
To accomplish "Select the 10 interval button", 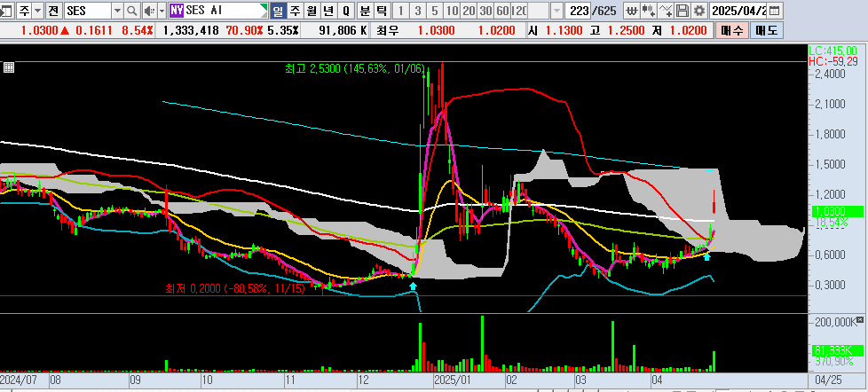I will click(x=453, y=10).
